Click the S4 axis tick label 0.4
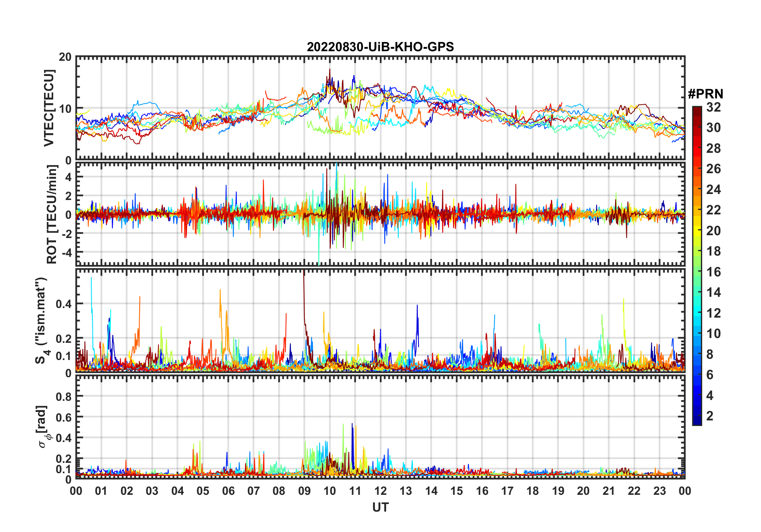Image resolution: width=761 pixels, height=532 pixels. pyautogui.click(x=64, y=304)
